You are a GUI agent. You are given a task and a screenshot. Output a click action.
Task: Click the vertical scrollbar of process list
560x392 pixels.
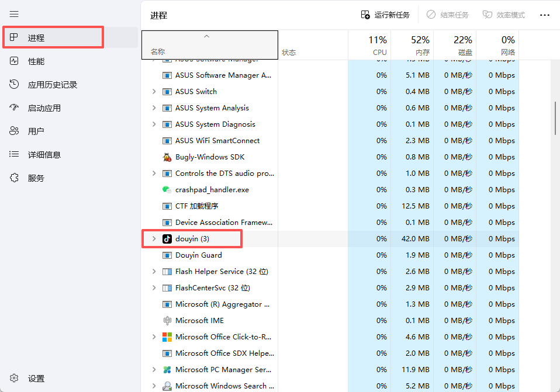555,119
